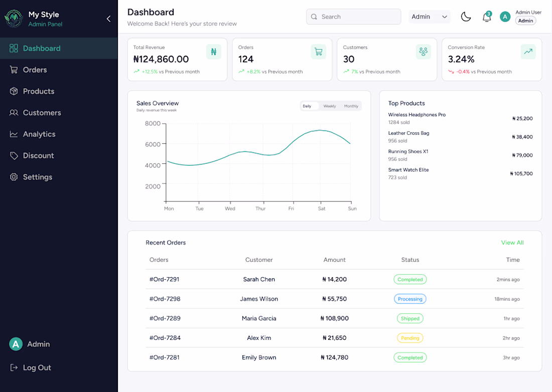Click the Settings gear icon in sidebar
The height and width of the screenshot is (392, 552).
[x=14, y=177]
